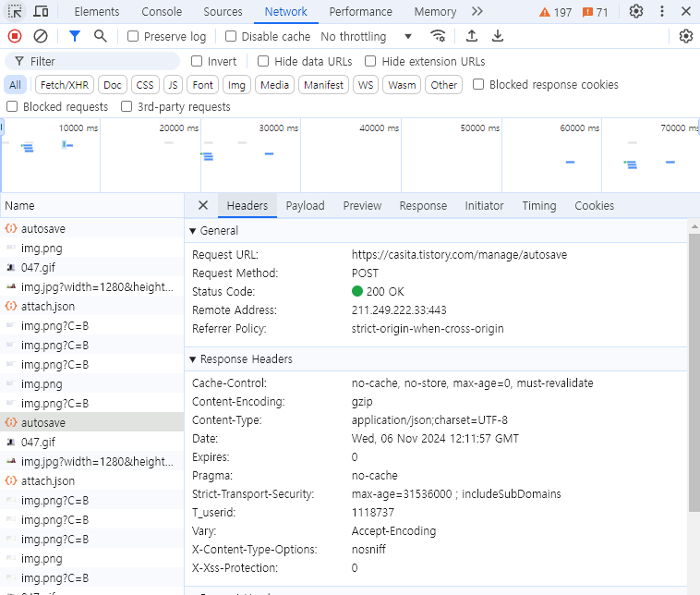Viewport: 700px width, 595px height.
Task: Select the first 047.gif request
Action: point(92,268)
